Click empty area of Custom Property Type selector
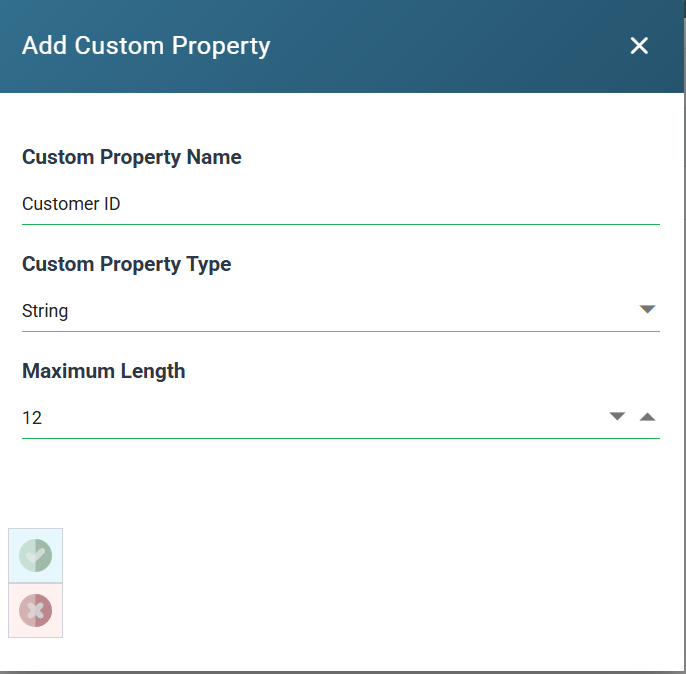 point(350,311)
